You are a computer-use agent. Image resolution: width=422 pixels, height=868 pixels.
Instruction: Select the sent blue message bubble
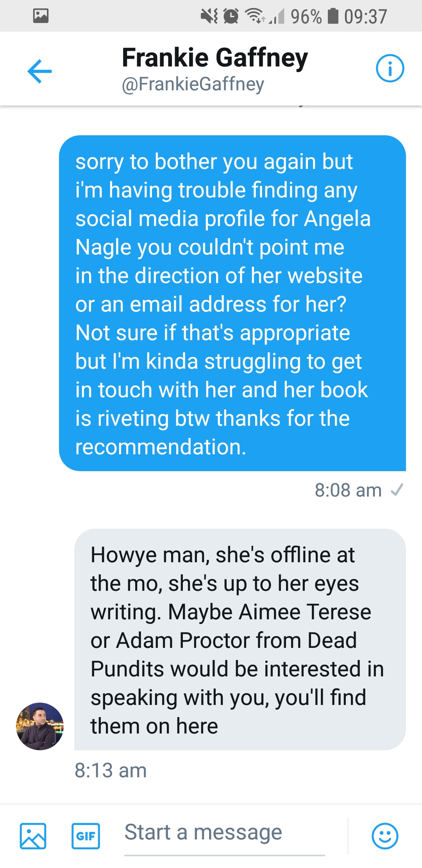point(232,303)
